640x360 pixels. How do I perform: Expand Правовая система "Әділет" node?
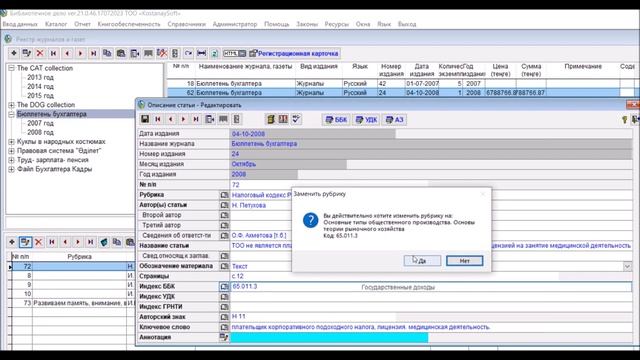(x=11, y=151)
